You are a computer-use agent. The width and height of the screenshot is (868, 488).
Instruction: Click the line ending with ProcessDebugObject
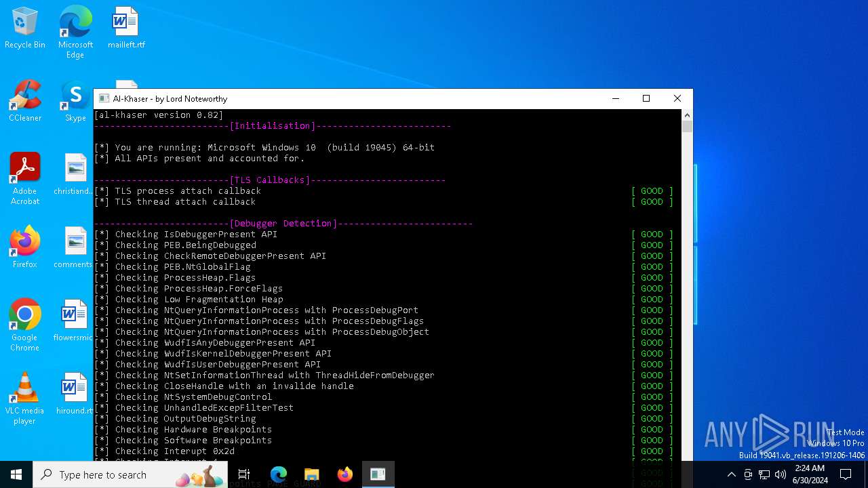click(262, 332)
